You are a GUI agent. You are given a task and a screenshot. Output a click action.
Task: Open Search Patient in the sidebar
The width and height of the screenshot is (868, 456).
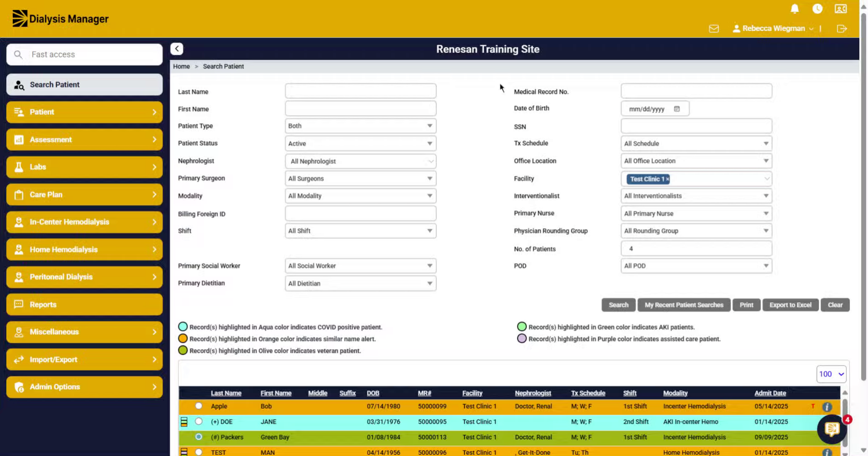(84, 85)
